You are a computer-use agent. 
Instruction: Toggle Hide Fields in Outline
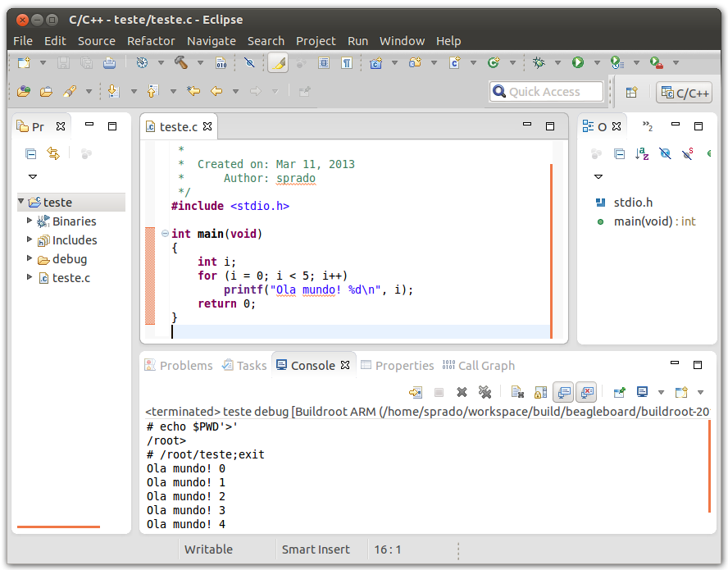click(x=665, y=153)
